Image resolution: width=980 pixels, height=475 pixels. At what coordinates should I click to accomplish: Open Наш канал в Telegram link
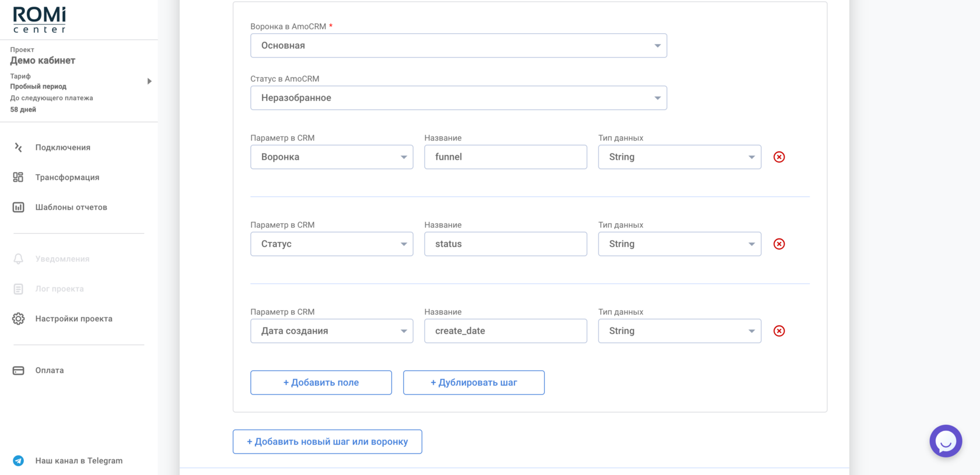point(79,460)
